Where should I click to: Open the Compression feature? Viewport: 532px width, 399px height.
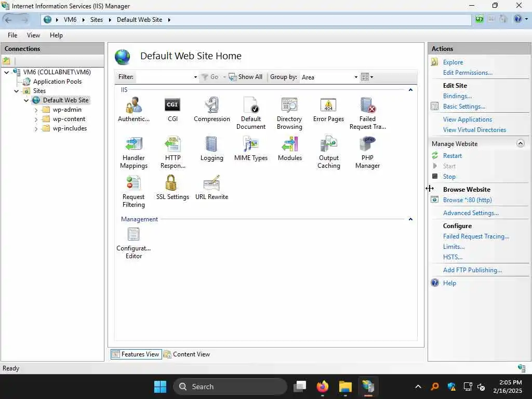tap(212, 109)
